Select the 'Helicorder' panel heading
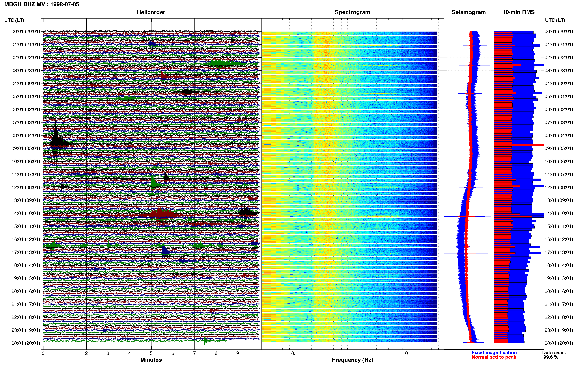 151,12
